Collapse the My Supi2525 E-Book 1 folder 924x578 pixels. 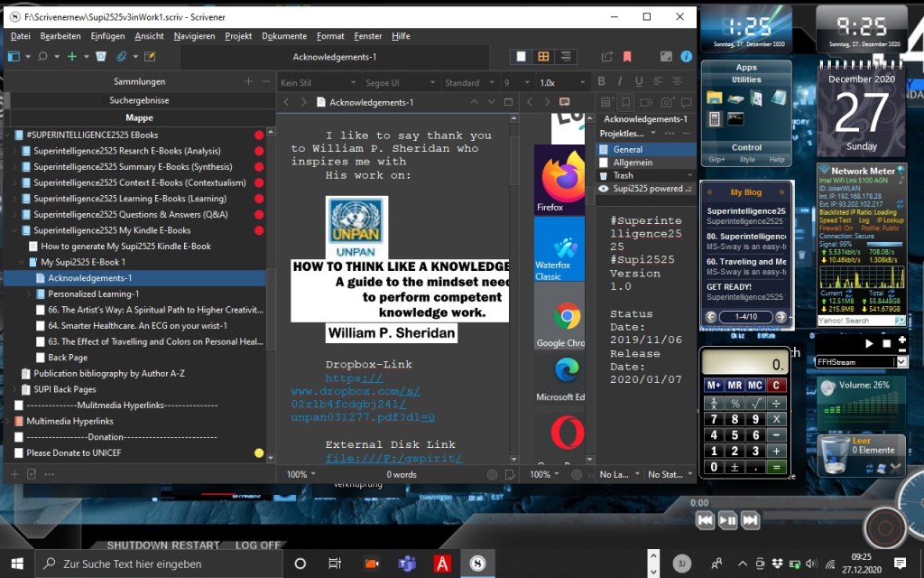(21, 262)
